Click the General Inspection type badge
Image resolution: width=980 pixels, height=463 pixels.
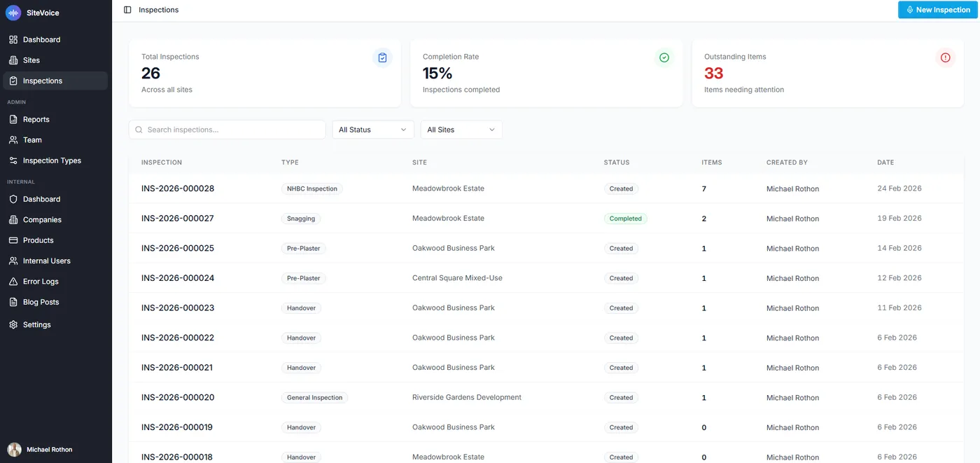coord(315,397)
